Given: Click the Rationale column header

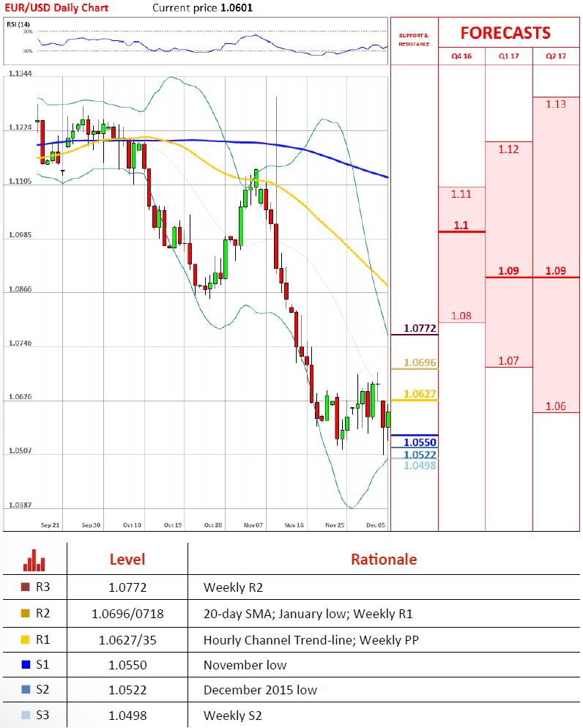Looking at the screenshot, I should point(384,560).
